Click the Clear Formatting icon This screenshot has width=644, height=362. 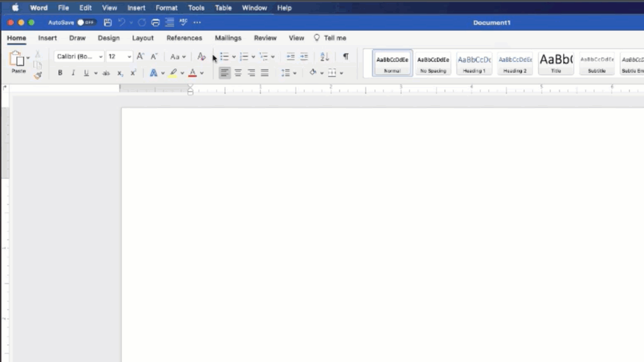201,57
